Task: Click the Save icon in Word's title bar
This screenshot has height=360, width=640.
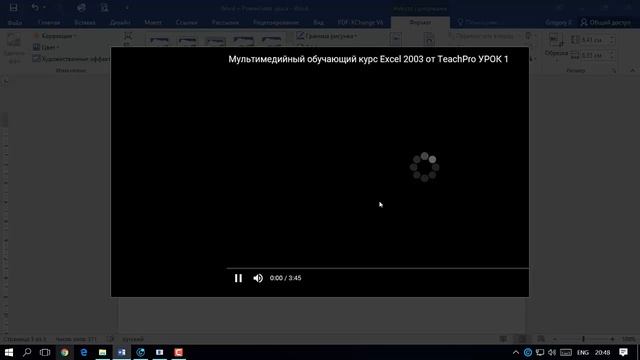Action: 13,7
